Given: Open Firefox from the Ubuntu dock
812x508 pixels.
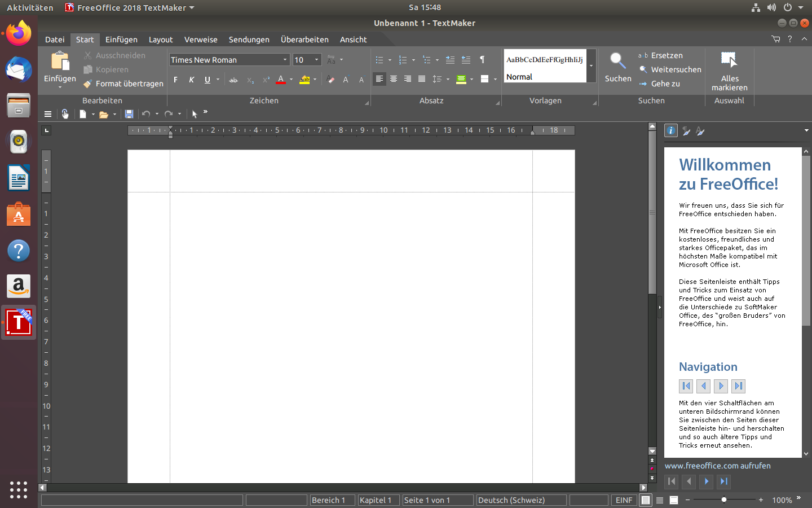Looking at the screenshot, I should 19,34.
